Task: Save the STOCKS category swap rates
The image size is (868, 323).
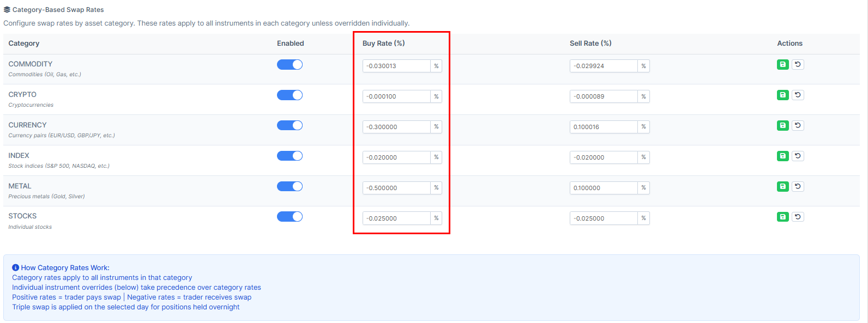Action: [x=782, y=217]
